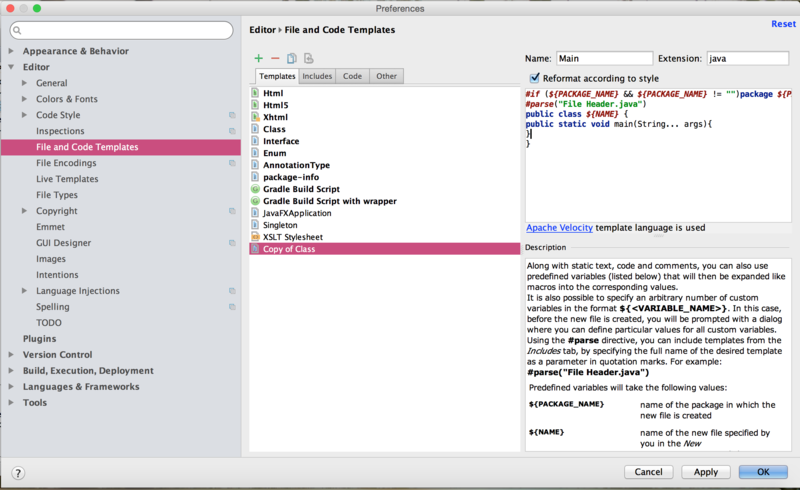Switch to the Templates tab

(x=277, y=76)
